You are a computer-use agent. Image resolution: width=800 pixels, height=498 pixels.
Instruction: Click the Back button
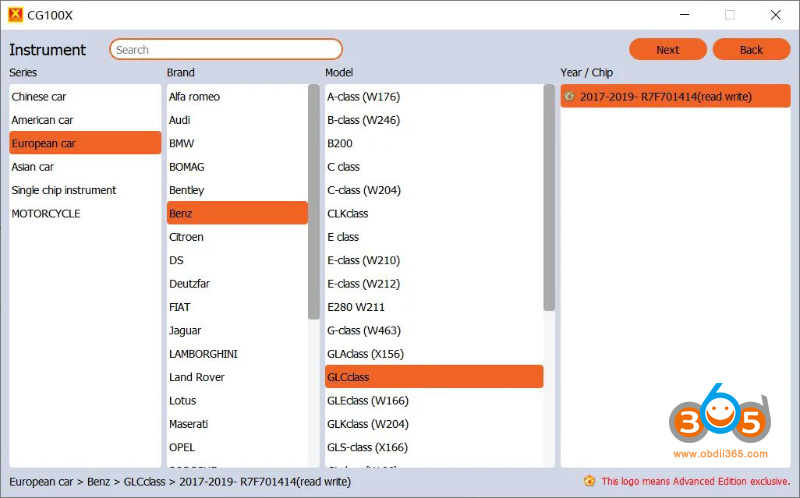click(x=751, y=49)
